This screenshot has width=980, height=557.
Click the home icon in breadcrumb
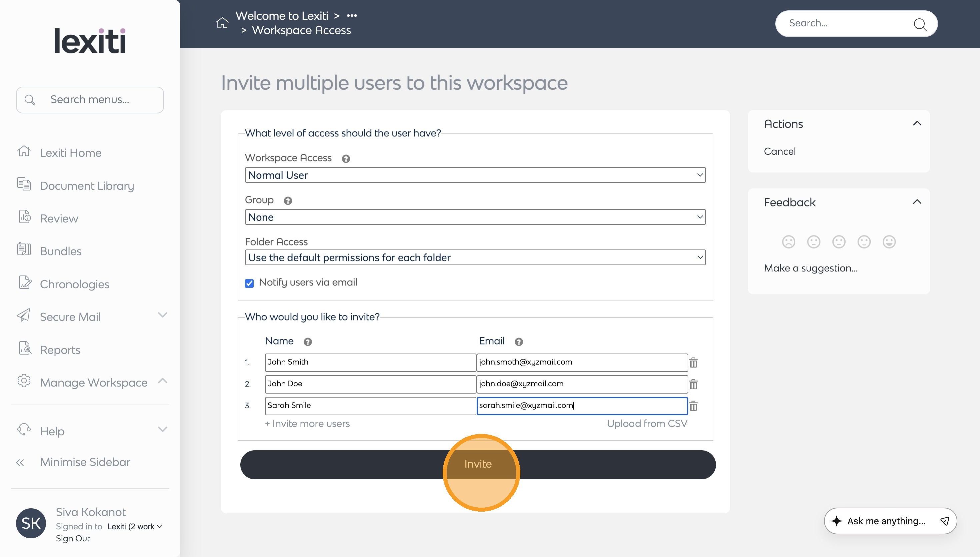pos(222,23)
